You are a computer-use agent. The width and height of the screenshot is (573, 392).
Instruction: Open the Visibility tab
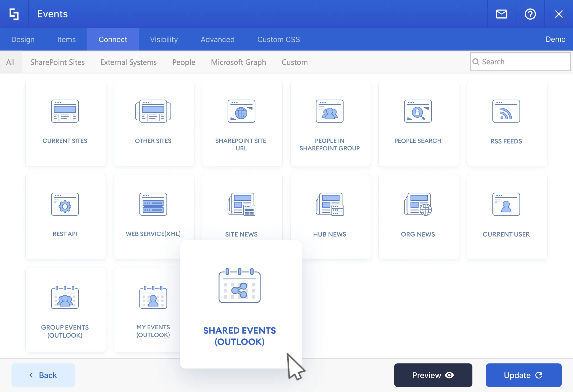pyautogui.click(x=164, y=39)
